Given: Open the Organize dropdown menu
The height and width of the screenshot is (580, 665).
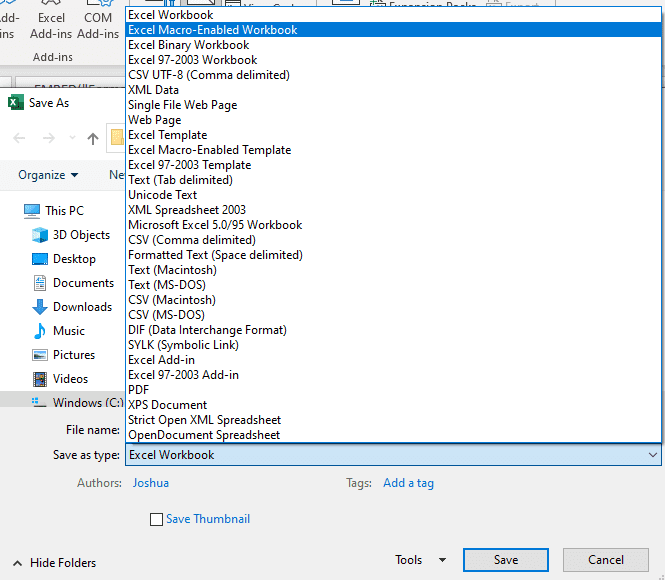Looking at the screenshot, I should (x=48, y=175).
